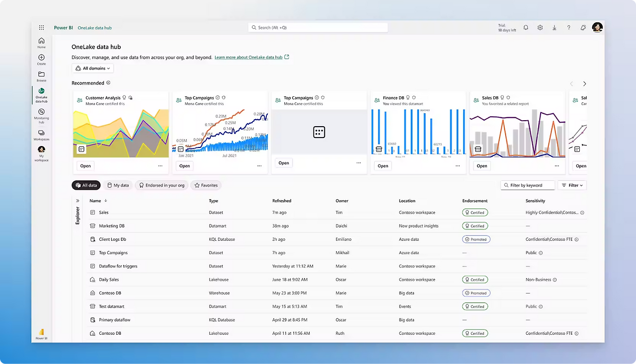
Task: Switch to the My data filter
Action: click(x=118, y=185)
